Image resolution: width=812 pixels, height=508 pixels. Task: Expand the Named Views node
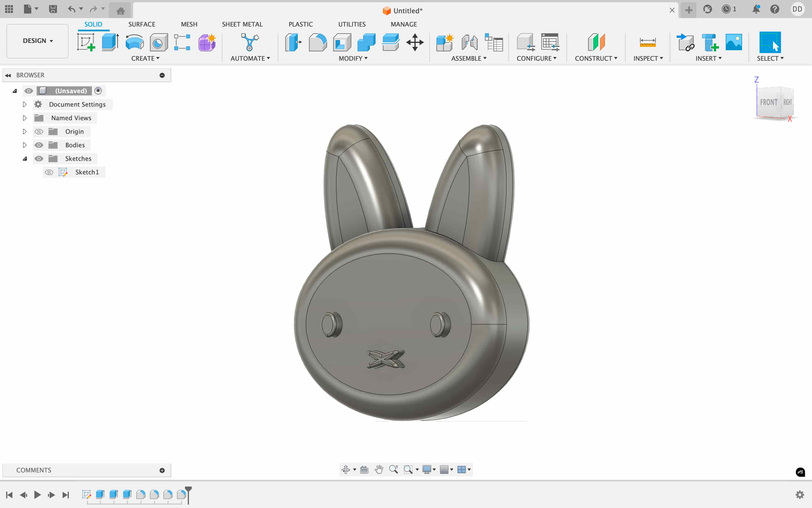coord(25,118)
